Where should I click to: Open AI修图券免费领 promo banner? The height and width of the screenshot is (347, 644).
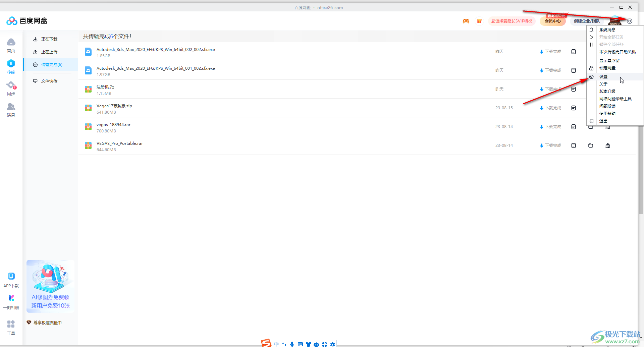point(50,286)
